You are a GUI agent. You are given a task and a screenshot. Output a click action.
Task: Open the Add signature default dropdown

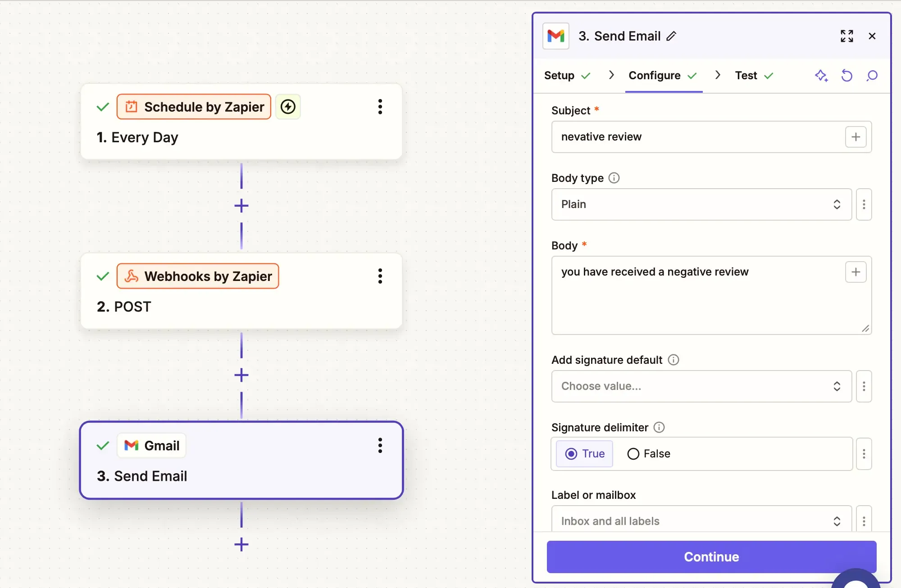click(x=701, y=386)
